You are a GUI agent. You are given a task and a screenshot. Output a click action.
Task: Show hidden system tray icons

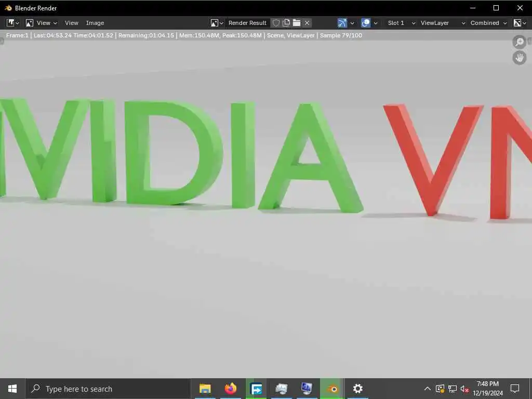click(x=428, y=389)
